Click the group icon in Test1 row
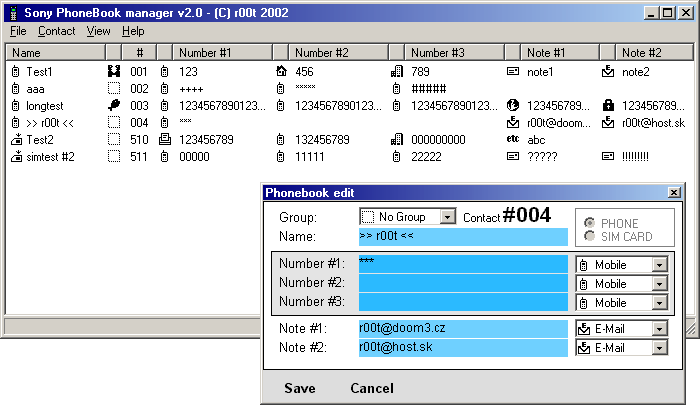This screenshot has height=405, width=700. pos(114,71)
